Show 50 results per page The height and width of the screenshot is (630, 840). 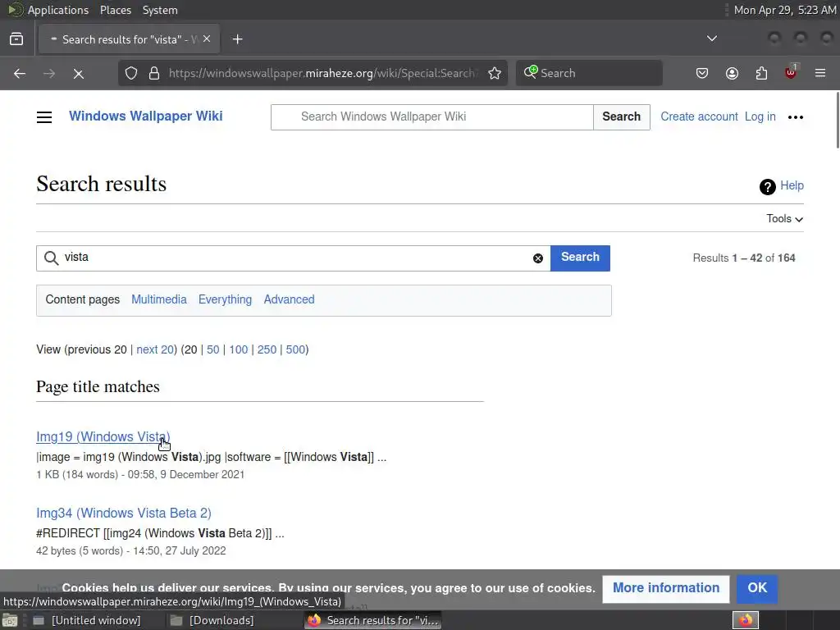tap(212, 349)
